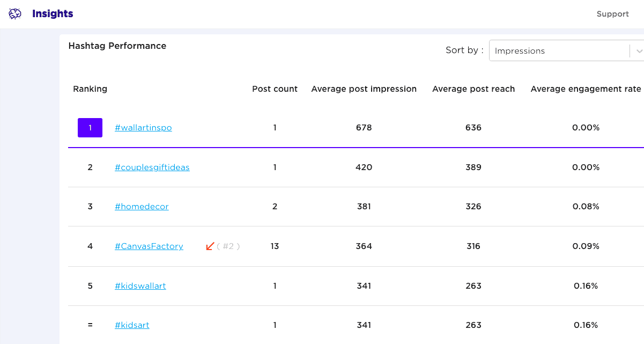Click the Average post impression column header
The image size is (644, 344).
(x=364, y=89)
